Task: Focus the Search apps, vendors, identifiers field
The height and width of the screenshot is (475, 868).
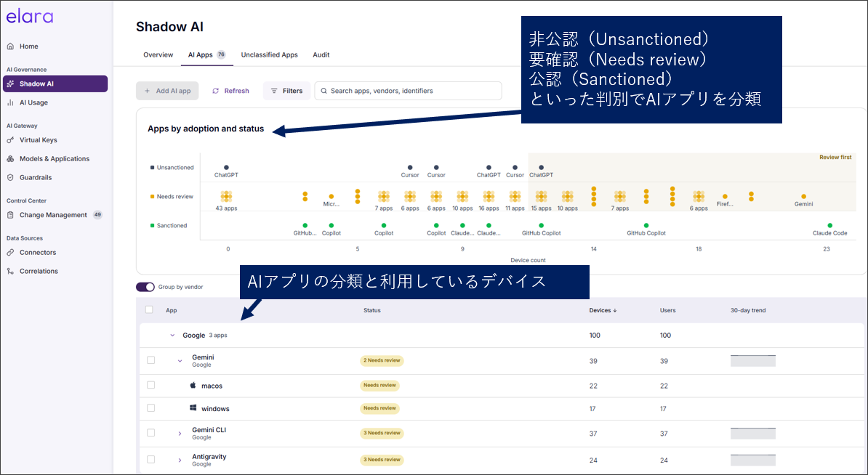Action: 408,92
